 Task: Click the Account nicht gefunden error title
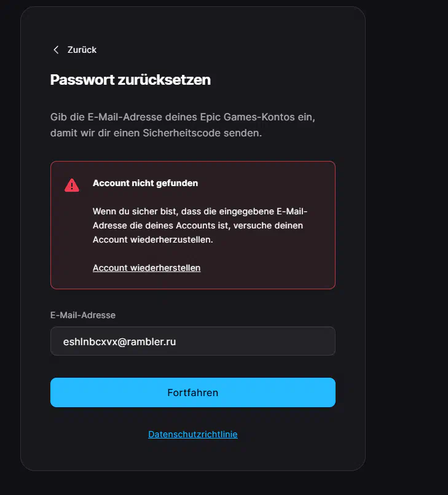coord(145,183)
